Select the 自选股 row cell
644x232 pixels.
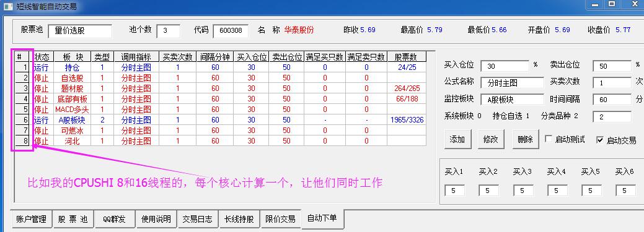click(x=72, y=78)
